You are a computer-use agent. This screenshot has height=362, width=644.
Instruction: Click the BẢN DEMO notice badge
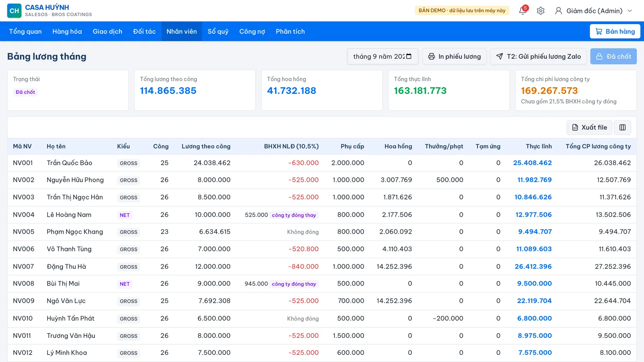coord(462,10)
